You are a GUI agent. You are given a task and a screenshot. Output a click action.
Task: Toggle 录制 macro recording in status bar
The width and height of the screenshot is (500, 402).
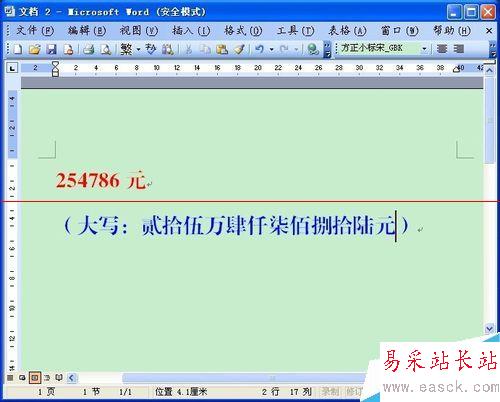[330, 391]
